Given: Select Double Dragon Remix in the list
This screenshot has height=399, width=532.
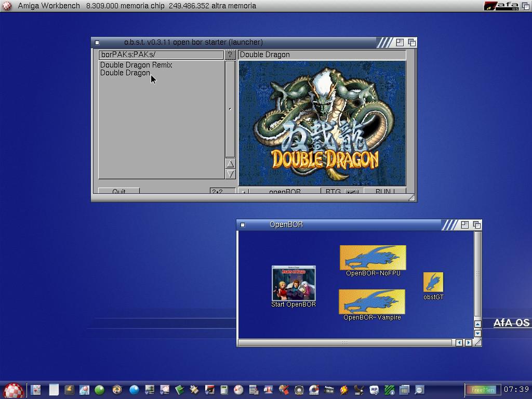Looking at the screenshot, I should click(136, 65).
